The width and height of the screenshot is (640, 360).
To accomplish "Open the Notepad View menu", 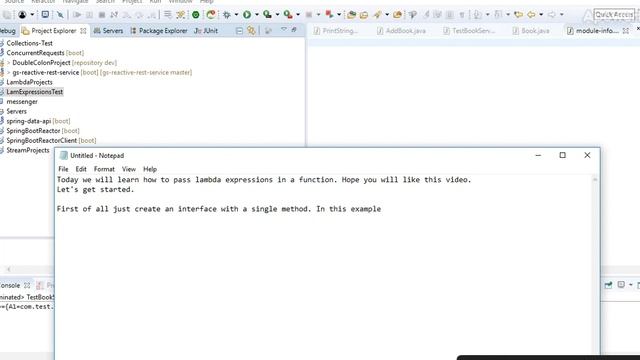I will point(129,169).
